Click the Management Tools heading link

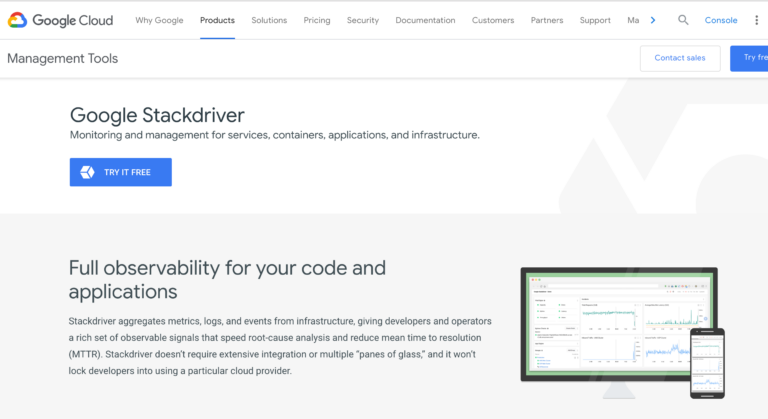pos(62,58)
